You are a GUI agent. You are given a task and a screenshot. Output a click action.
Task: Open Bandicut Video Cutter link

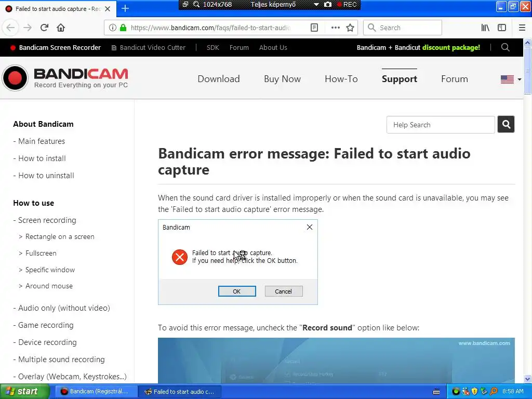tap(149, 47)
